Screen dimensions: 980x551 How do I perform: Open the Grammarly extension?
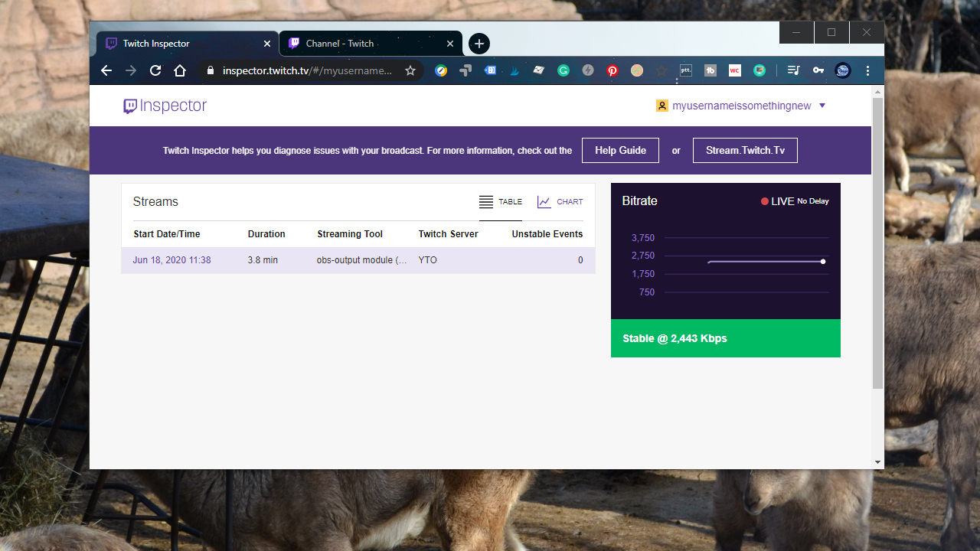point(563,70)
